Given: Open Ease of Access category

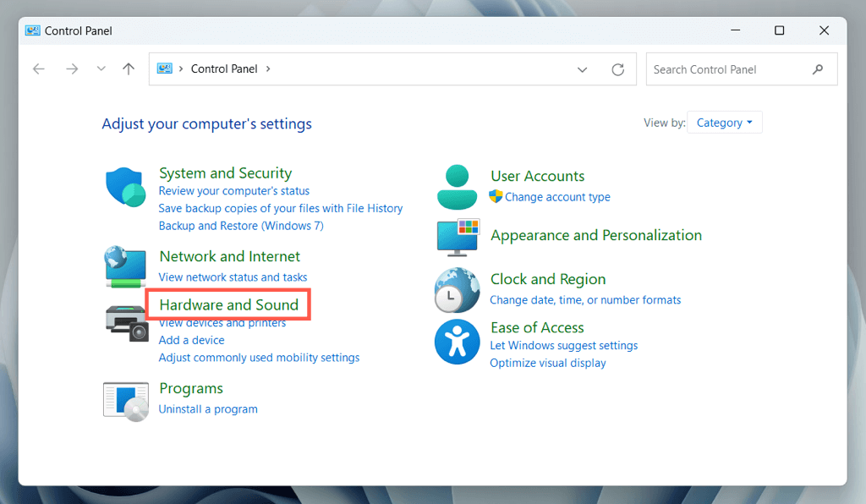Looking at the screenshot, I should pyautogui.click(x=537, y=328).
